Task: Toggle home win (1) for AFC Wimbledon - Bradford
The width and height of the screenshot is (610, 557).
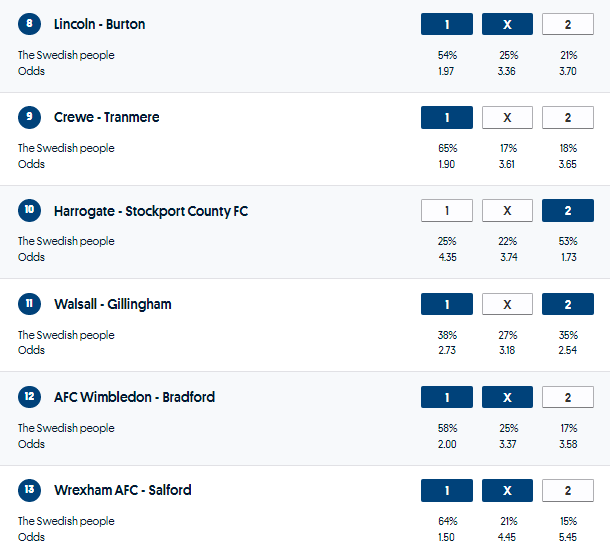Action: (447, 397)
